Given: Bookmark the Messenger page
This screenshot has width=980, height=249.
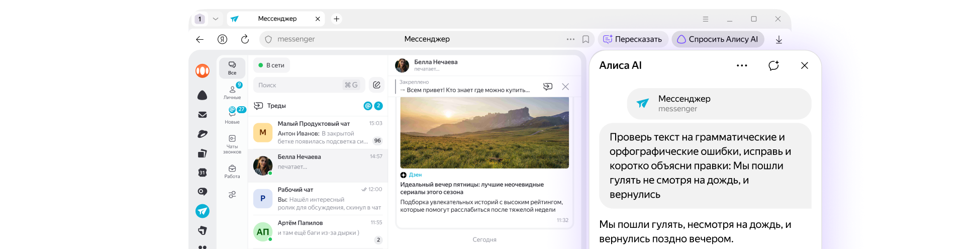Looking at the screenshot, I should coord(585,39).
